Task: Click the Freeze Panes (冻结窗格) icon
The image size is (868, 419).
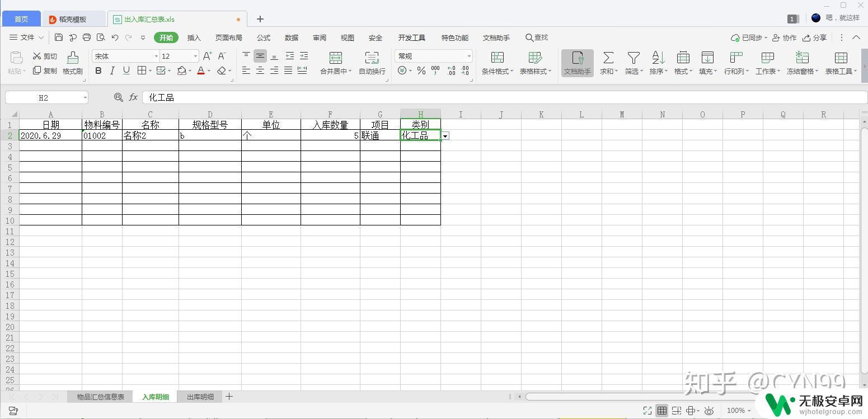Action: pos(802,58)
